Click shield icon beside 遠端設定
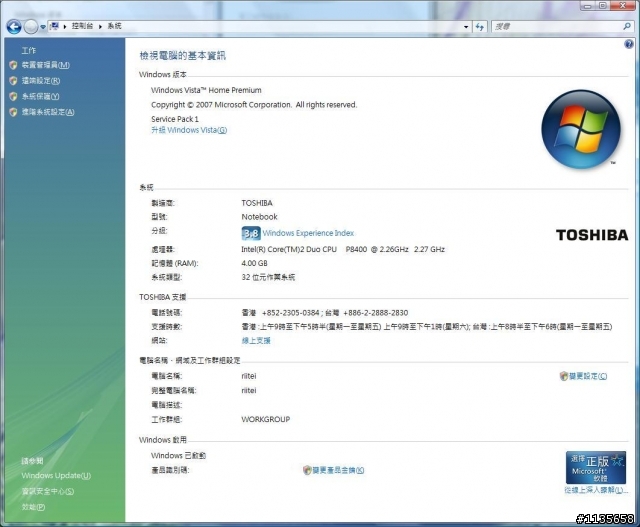The height and width of the screenshot is (527, 640). [x=13, y=81]
